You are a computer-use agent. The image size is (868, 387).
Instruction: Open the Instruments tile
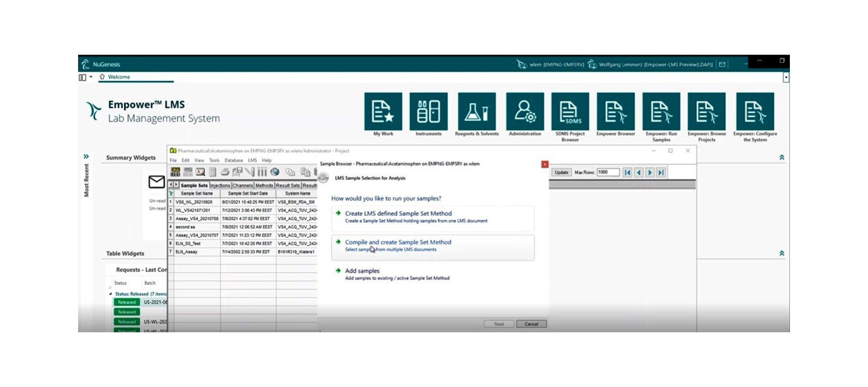click(428, 111)
